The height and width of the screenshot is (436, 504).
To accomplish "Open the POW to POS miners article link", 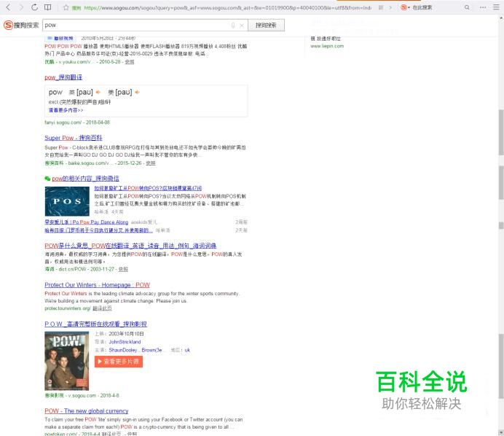I will tap(148, 188).
